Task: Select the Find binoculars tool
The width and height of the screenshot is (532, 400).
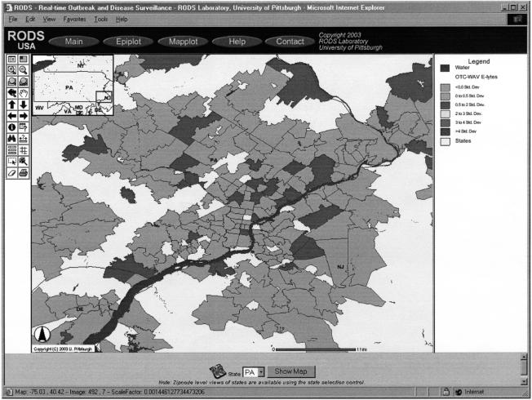Action: click(12, 139)
